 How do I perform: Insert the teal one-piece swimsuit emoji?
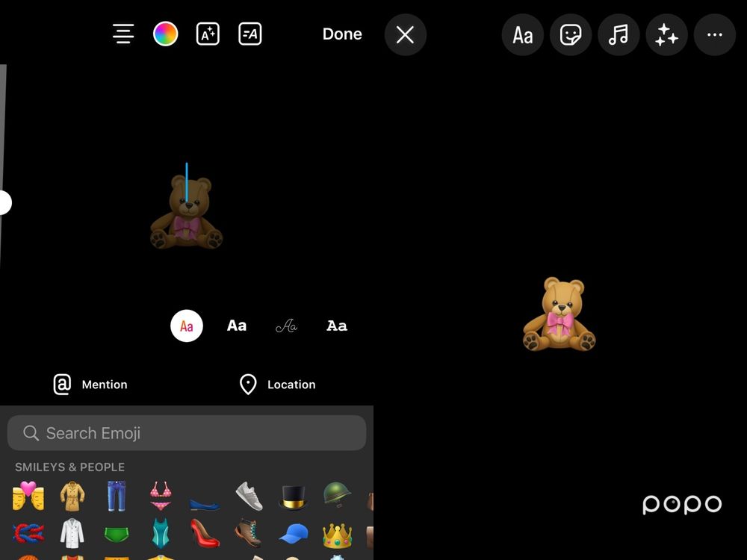161,533
